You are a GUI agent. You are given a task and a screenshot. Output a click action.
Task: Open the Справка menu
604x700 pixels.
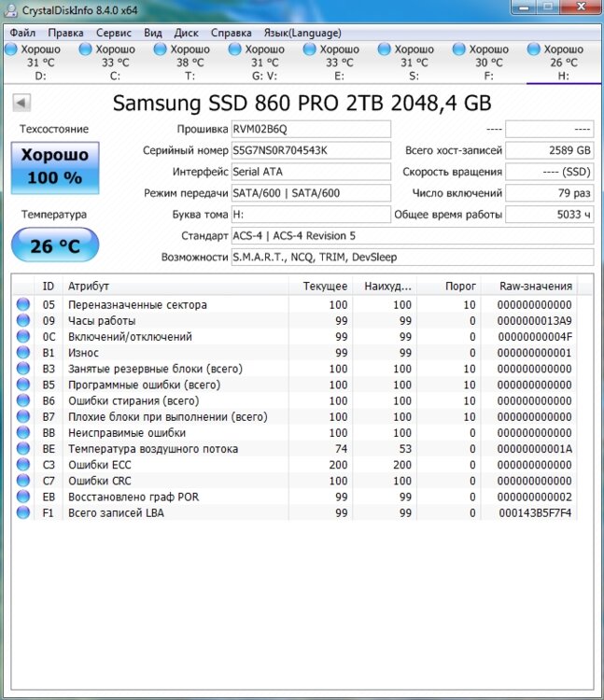coord(231,32)
